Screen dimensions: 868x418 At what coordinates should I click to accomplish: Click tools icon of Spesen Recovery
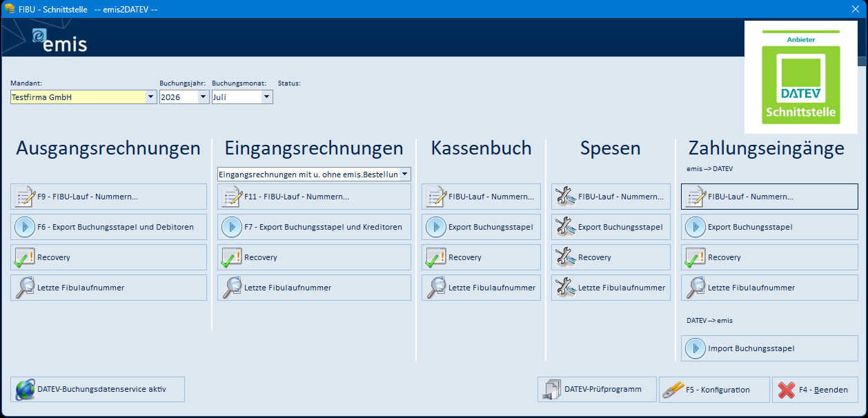pos(565,257)
